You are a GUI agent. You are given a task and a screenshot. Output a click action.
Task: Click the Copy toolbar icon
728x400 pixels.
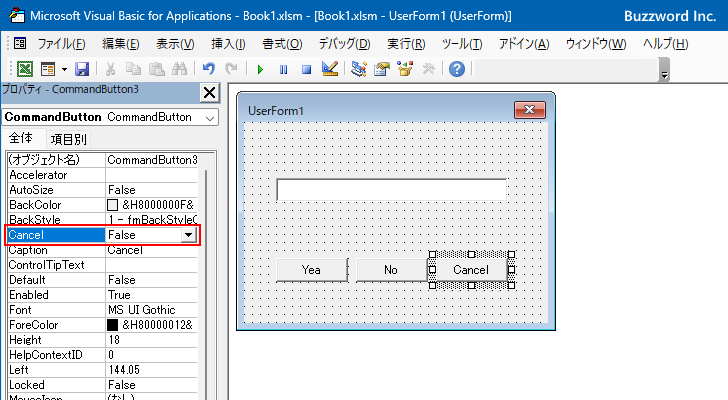134,69
